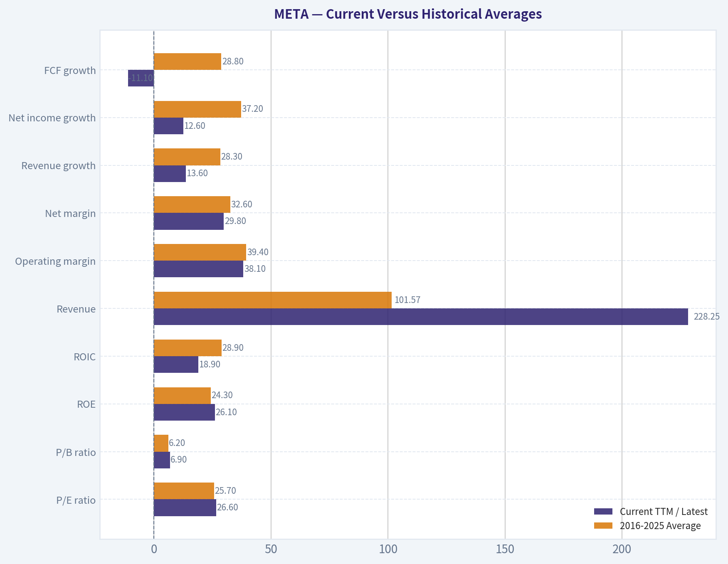728x564 pixels.
Task: Select the '32.60' net margin value
Action: (x=242, y=204)
